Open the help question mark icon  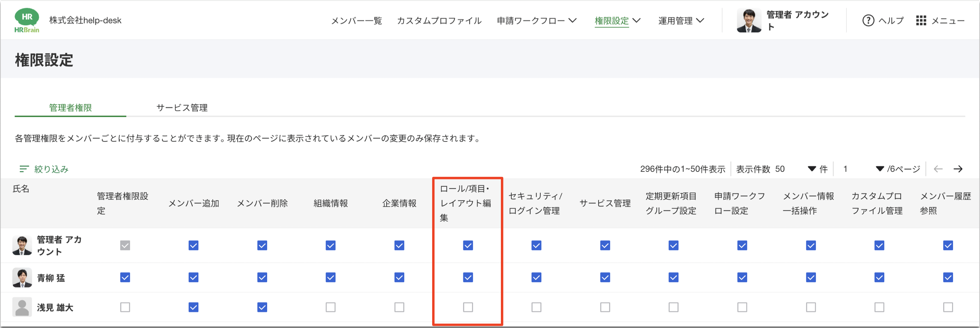(x=868, y=21)
